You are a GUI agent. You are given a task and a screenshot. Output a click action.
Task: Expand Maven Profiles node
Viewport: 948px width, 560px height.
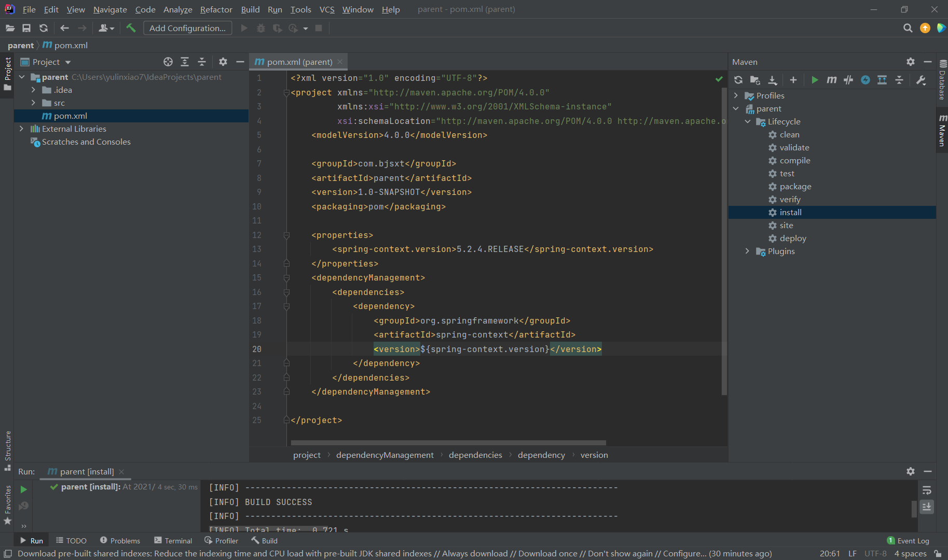(x=736, y=95)
